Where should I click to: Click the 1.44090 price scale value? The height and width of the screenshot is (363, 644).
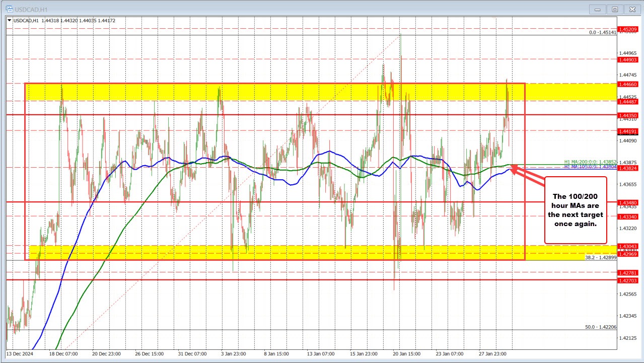pyautogui.click(x=628, y=140)
